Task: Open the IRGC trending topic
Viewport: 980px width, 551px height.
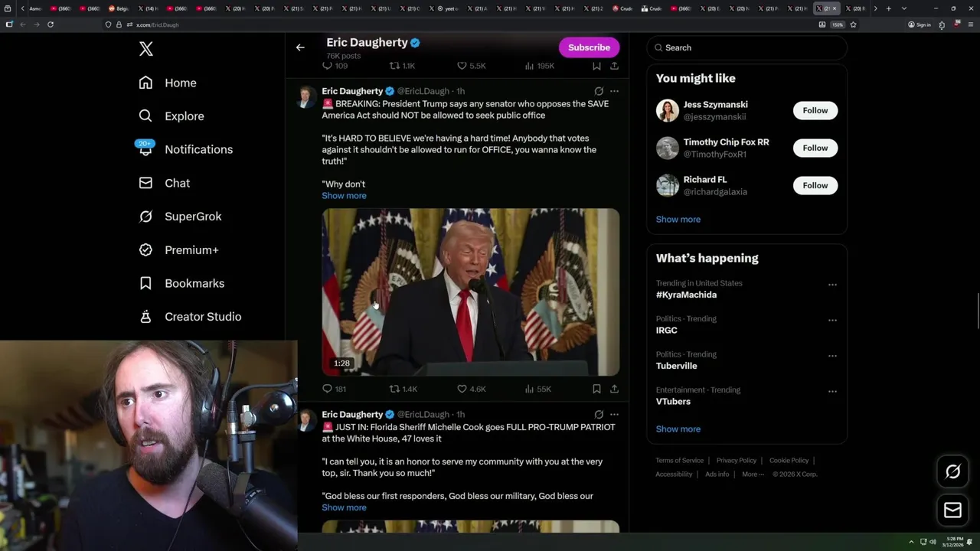Action: [x=666, y=331]
